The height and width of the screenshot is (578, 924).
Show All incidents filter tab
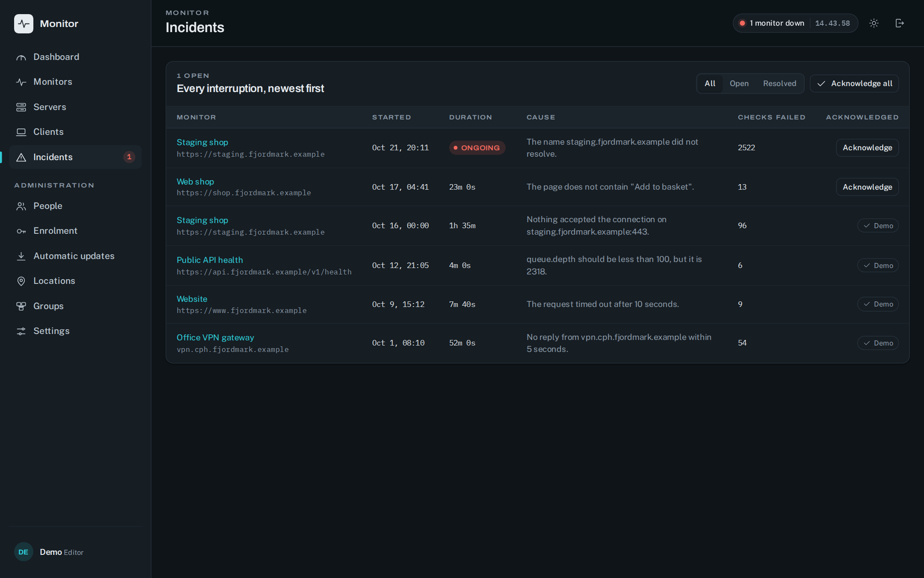(x=710, y=83)
